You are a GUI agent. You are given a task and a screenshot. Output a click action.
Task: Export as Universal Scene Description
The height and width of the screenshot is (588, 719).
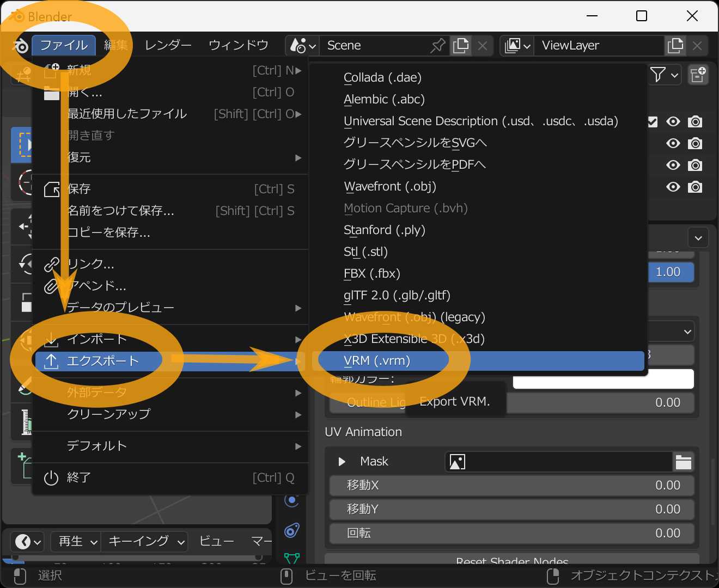[478, 121]
